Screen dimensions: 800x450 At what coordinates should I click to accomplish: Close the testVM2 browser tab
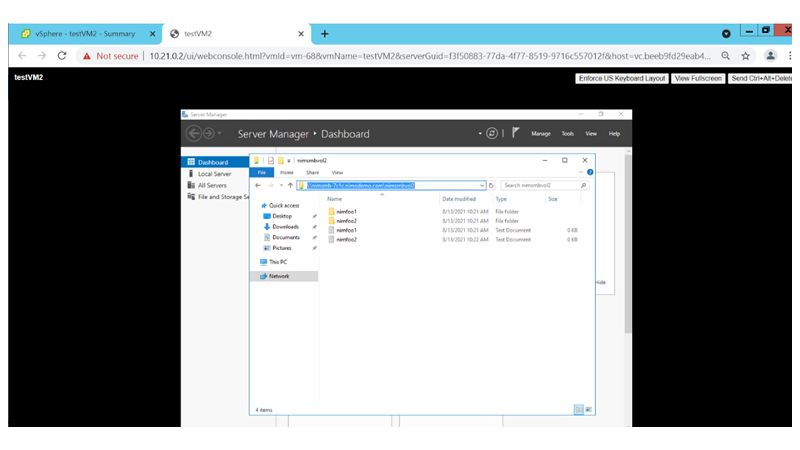301,34
